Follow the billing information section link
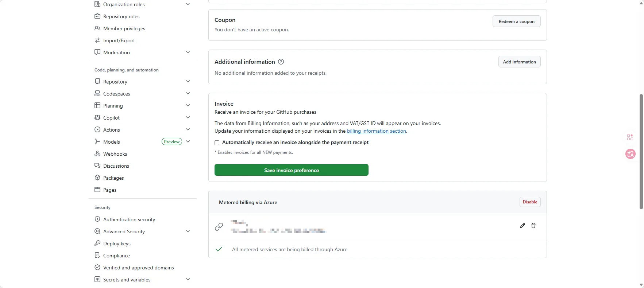The width and height of the screenshot is (644, 288). (x=377, y=131)
